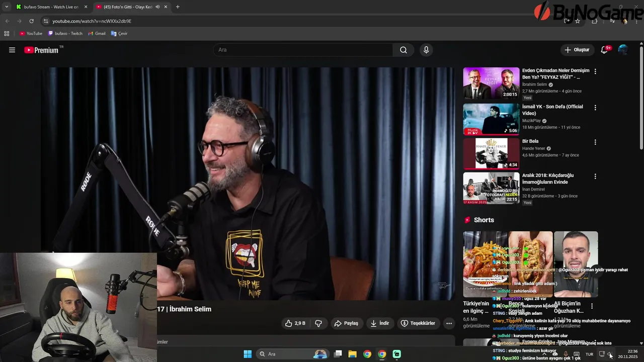Open the taskbar clock showing 22:36
The width and height of the screenshot is (644, 362).
pos(628,354)
